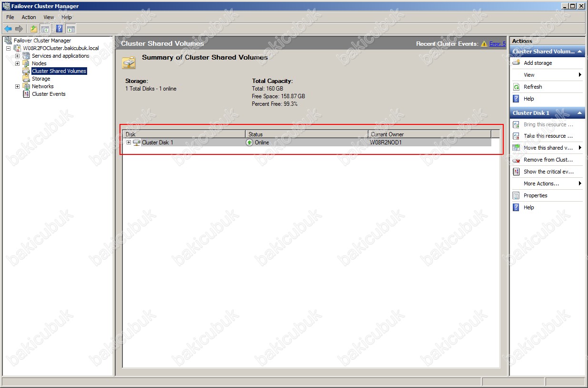Click the Up One Level folder icon

[x=34, y=29]
